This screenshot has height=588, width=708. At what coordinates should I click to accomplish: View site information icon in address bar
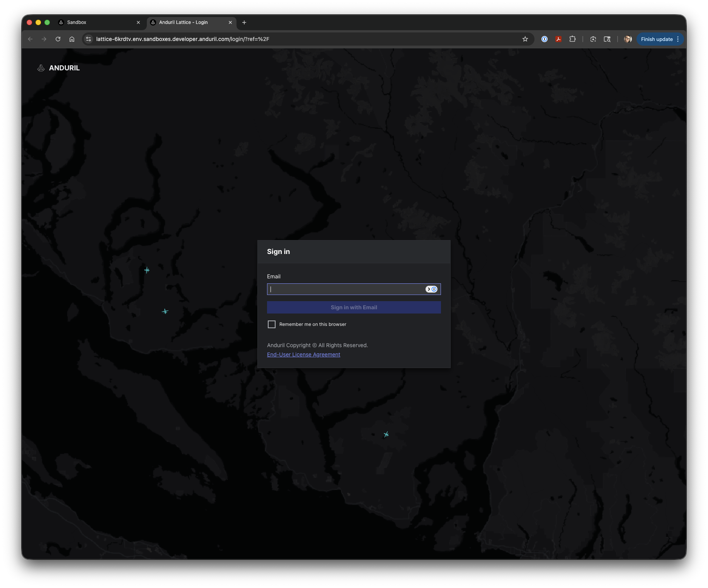click(88, 39)
